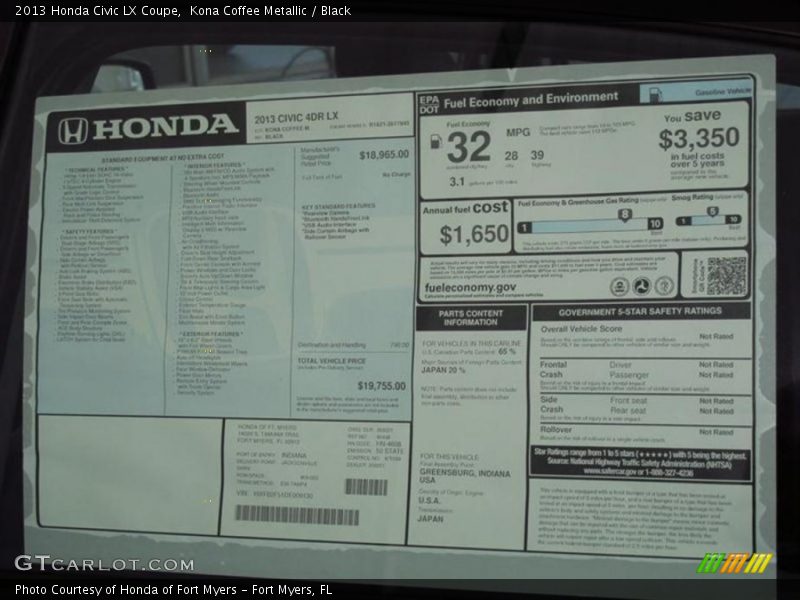Viewport: 800px width, 600px height.
Task: Click the '2013 Honda Civic LX Coupe' caption
Action: click(x=97, y=10)
